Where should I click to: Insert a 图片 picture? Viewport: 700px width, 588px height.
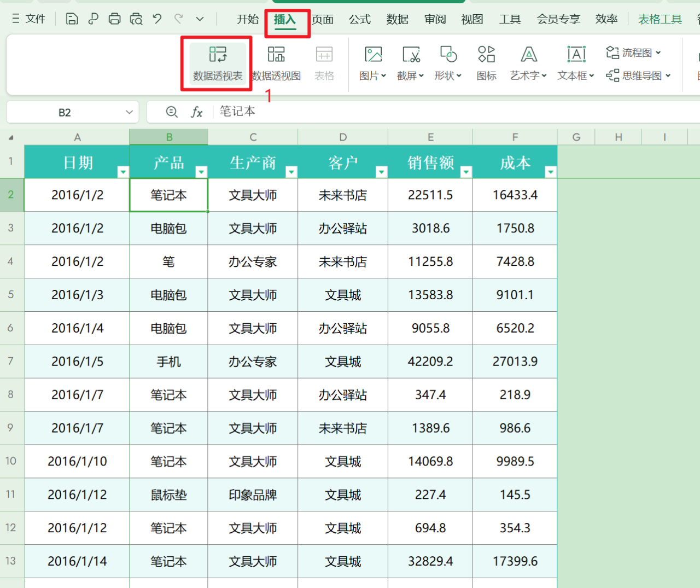click(373, 63)
